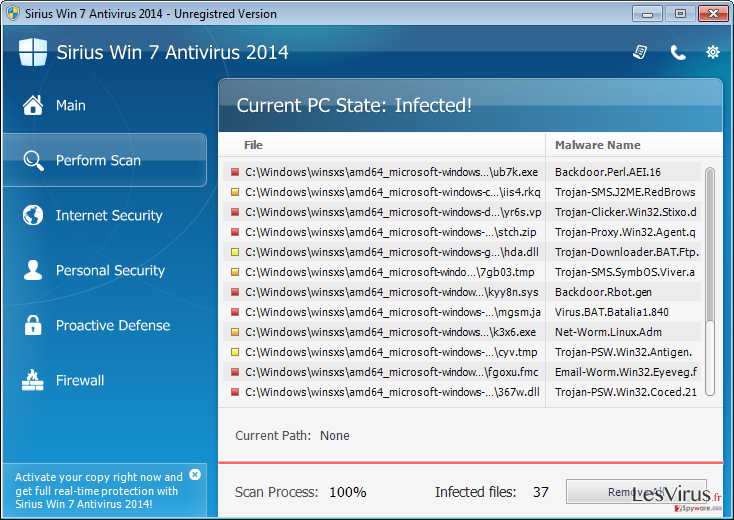Click the Windows shield logo in header
The image size is (734, 520).
[33, 52]
